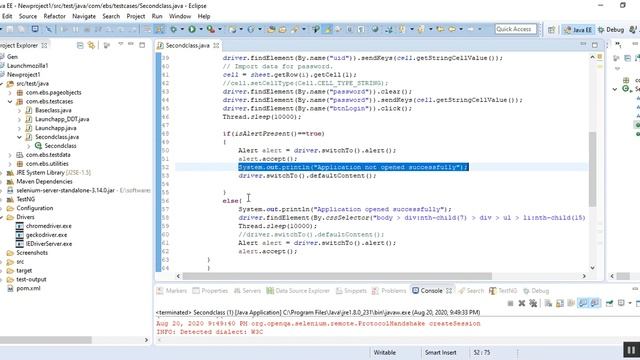This screenshot has height=360, width=640.
Task: Click the Project Explorer horizontal scrollbar
Action: tap(46, 340)
